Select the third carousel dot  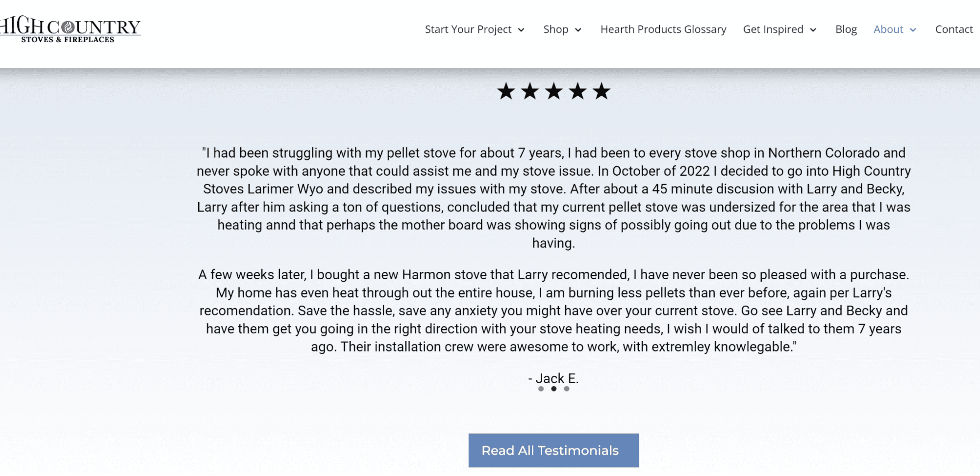coord(567,390)
